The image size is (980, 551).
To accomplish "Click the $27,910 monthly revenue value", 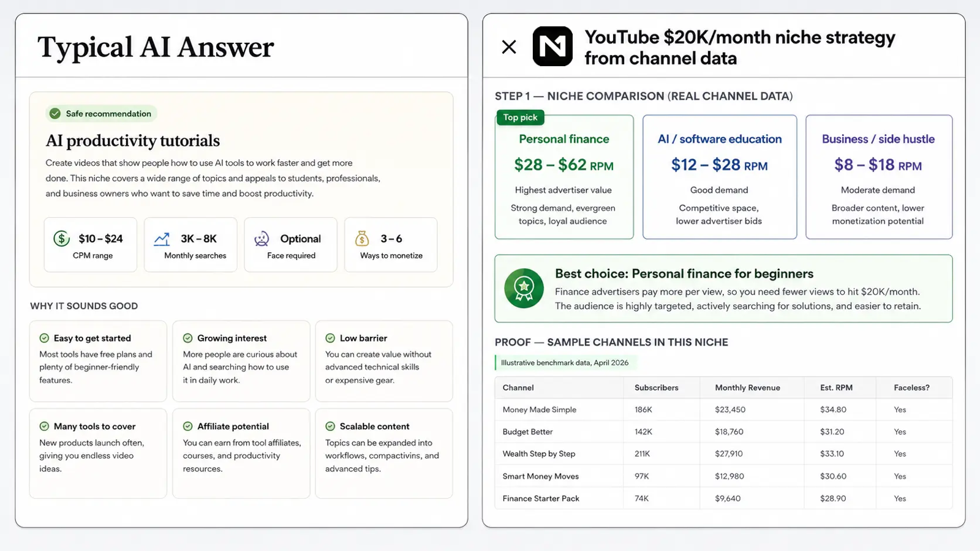I will pos(729,454).
